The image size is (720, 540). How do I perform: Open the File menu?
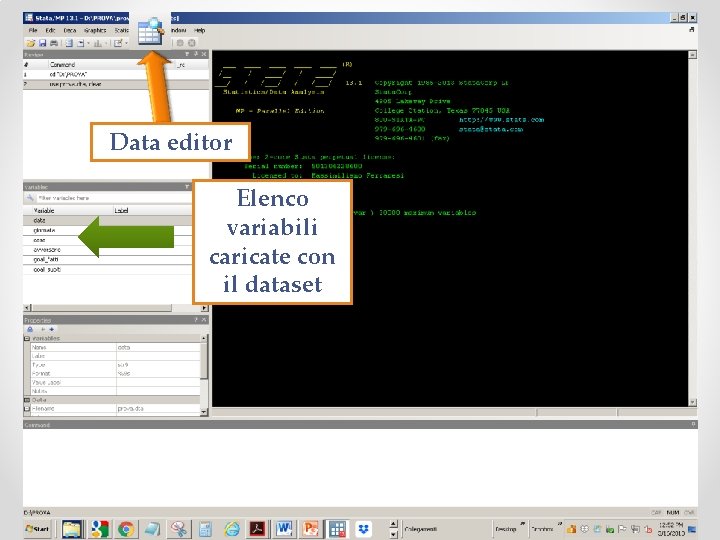pos(33,30)
